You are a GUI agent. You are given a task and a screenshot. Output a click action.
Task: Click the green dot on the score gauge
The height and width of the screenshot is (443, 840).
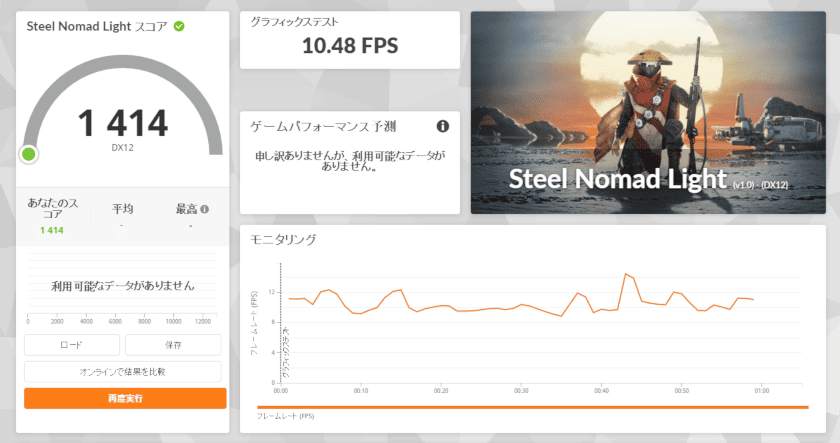point(29,154)
